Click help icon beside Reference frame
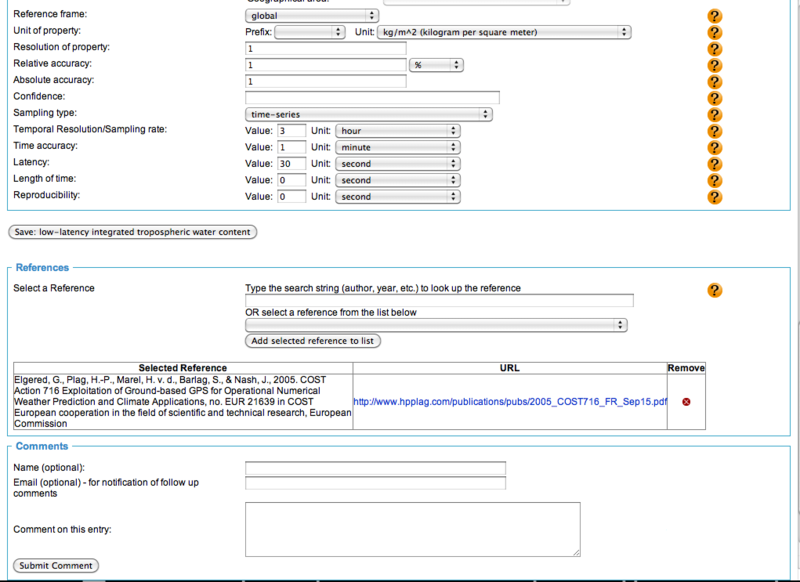 (x=714, y=16)
